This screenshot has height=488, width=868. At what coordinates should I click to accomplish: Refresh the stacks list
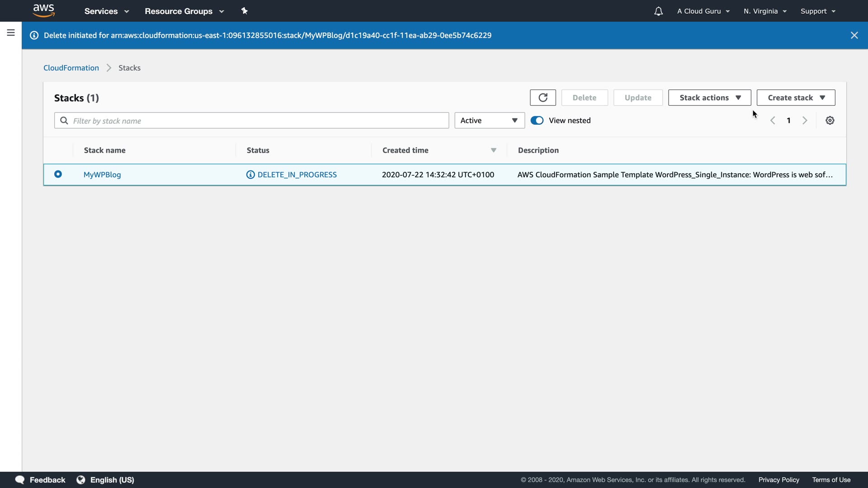click(542, 98)
